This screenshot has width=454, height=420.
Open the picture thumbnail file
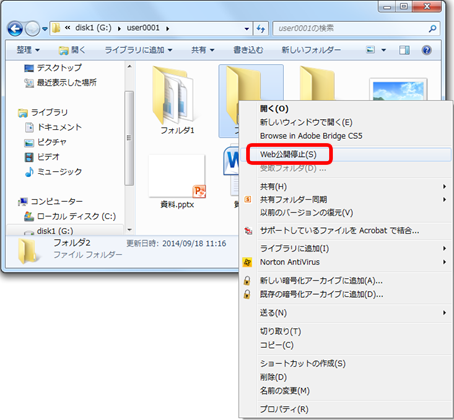(398, 89)
